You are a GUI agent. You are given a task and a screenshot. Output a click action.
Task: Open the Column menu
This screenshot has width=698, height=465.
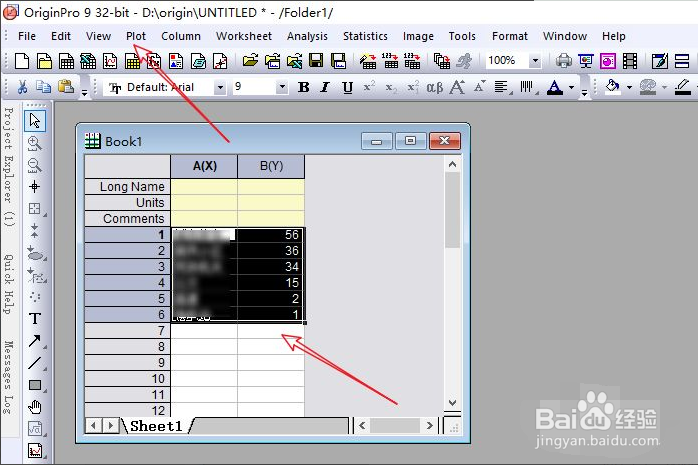coord(181,36)
